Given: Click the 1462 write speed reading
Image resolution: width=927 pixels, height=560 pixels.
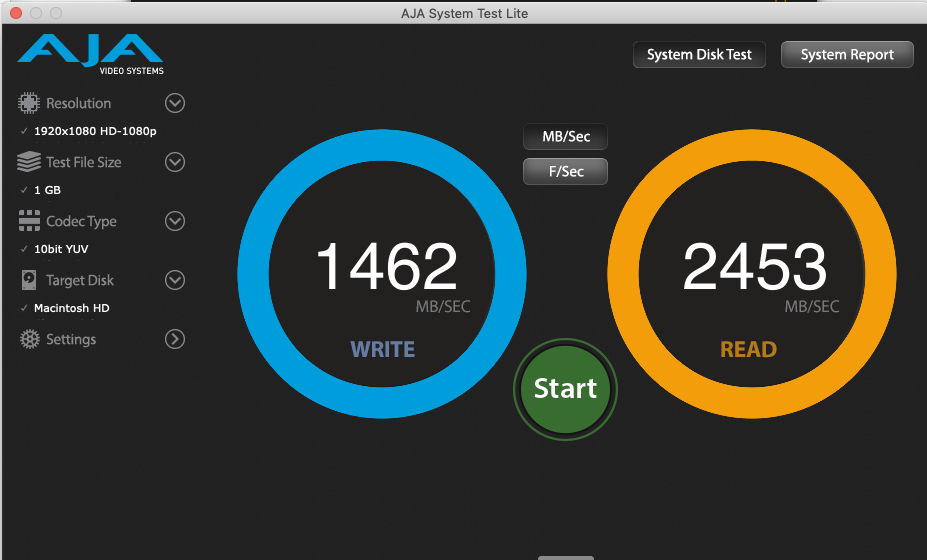Looking at the screenshot, I should point(387,266).
